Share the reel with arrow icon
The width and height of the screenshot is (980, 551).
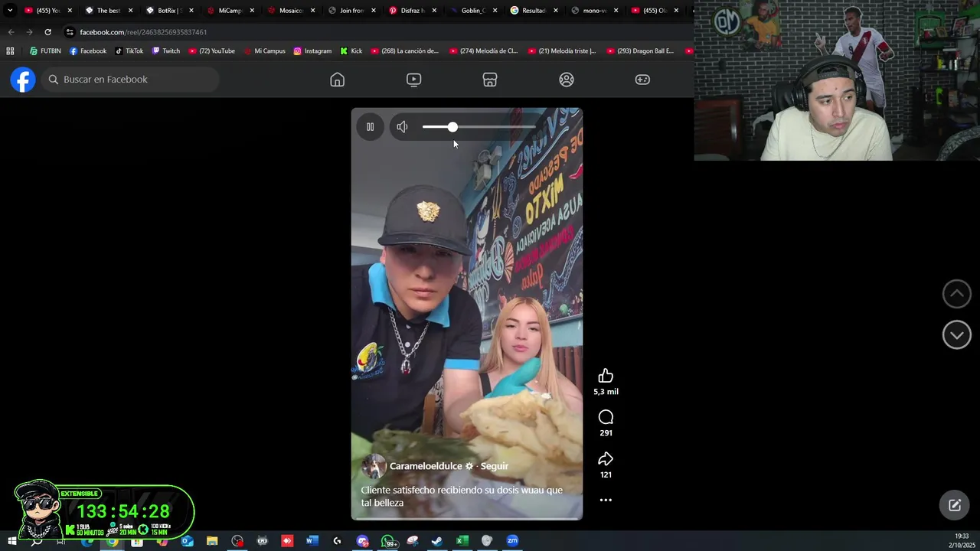click(x=606, y=459)
